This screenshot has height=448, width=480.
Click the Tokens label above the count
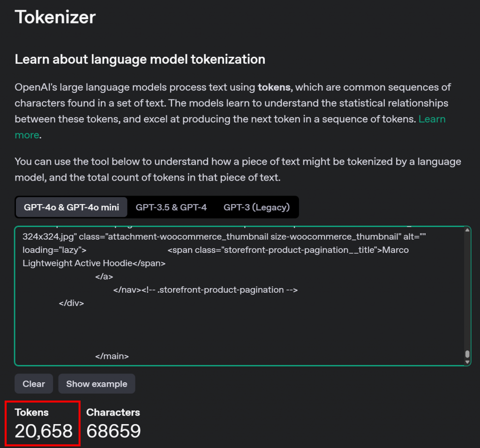[x=32, y=412]
